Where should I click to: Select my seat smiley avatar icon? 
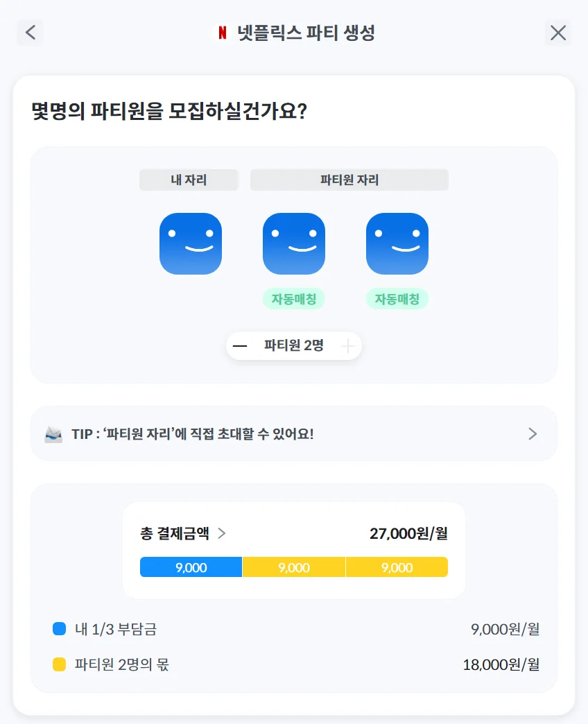coord(191,243)
